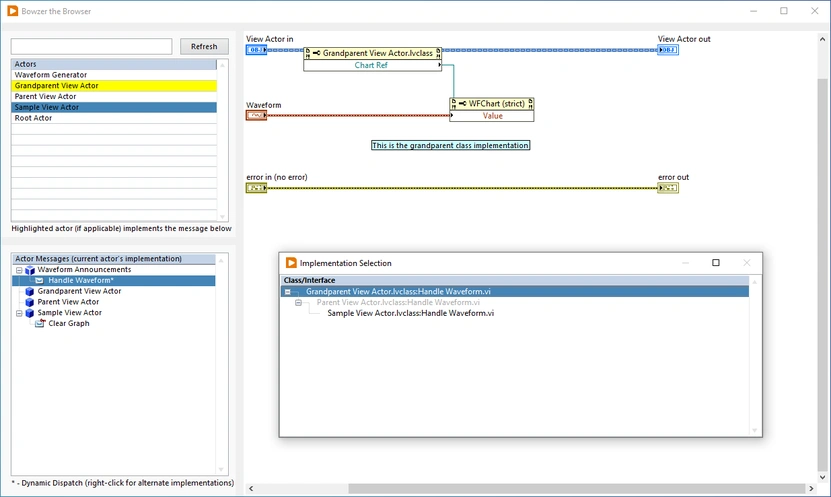Collapse the Sample View Actor tree node
Screen dimensions: 831x497
click(x=19, y=313)
